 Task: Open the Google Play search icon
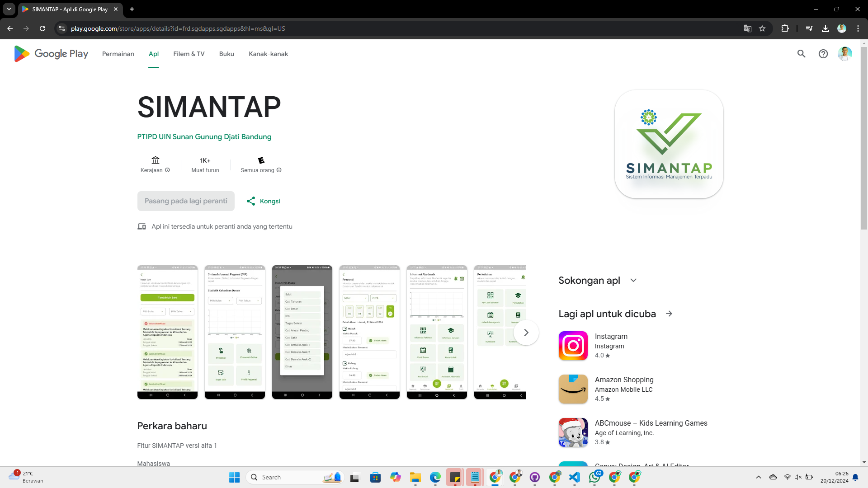(801, 54)
